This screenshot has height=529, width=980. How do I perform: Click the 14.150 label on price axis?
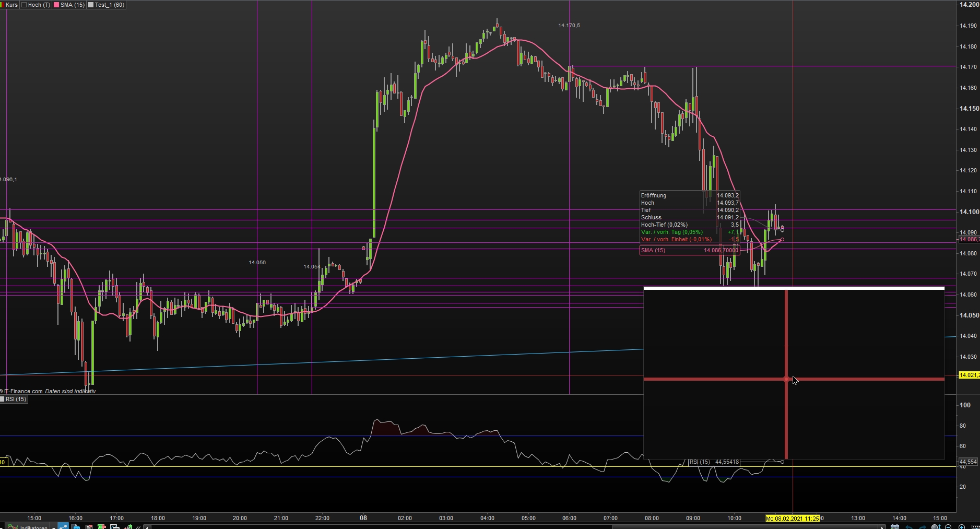point(969,109)
